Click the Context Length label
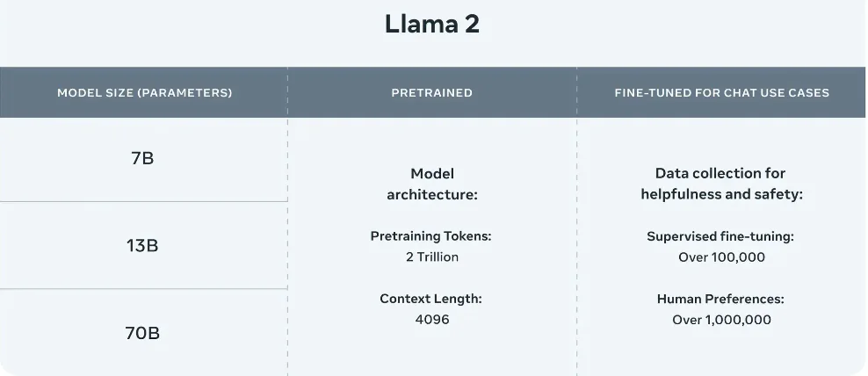 [x=431, y=299]
